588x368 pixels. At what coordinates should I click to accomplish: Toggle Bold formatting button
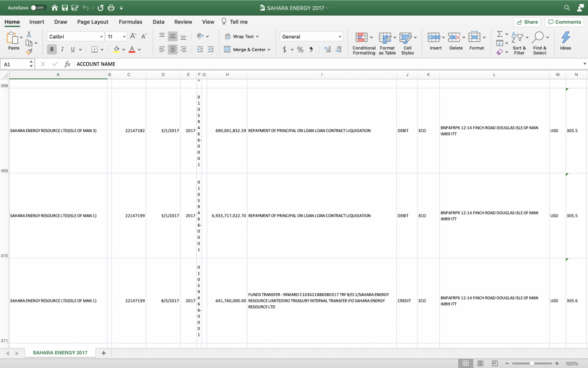tap(52, 49)
